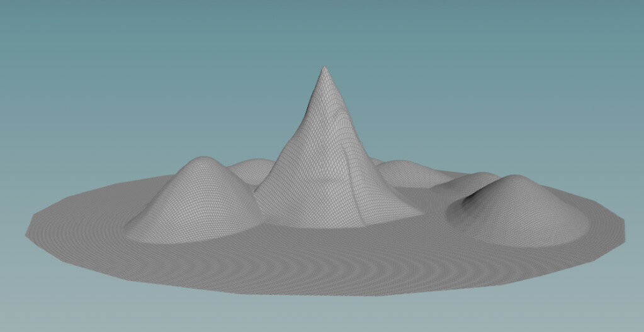This screenshot has height=332, width=644.
Task: Click the tip of the tallest central peak
Action: (x=323, y=69)
